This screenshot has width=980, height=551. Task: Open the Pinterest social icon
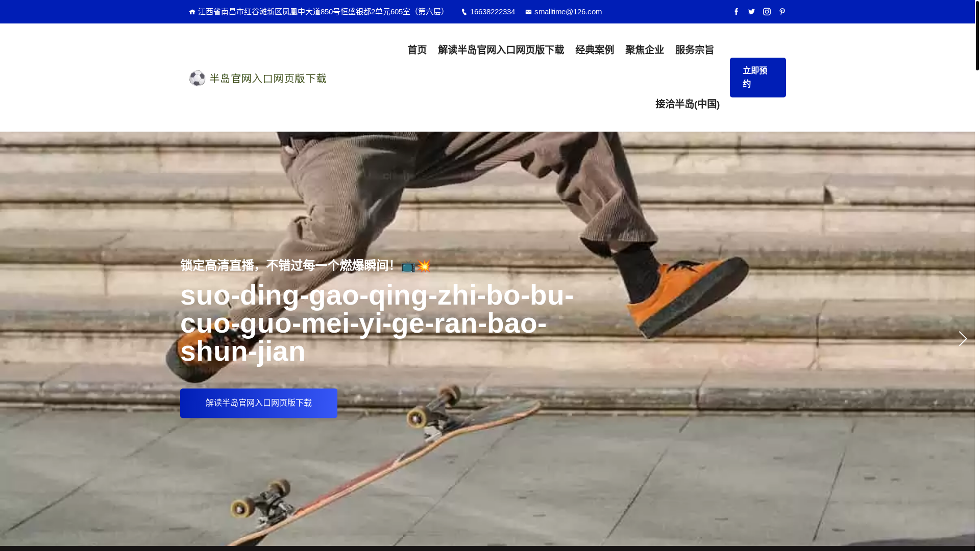coord(782,12)
